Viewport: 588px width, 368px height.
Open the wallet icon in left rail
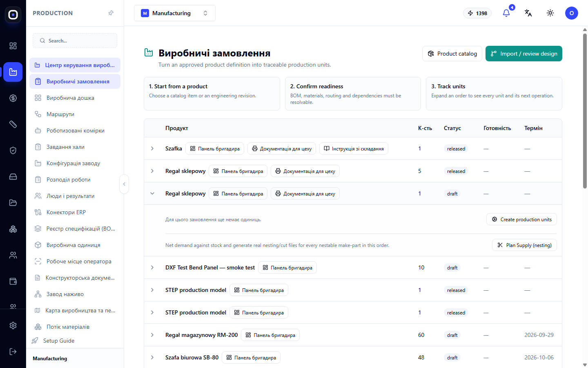tap(13, 281)
